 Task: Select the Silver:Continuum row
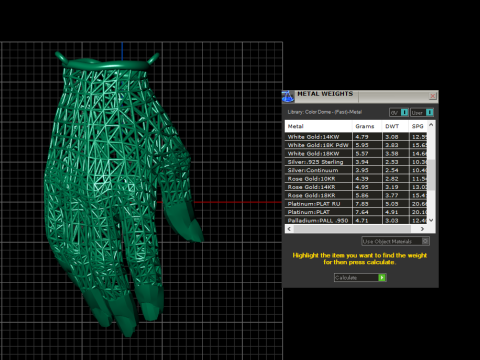coord(356,170)
